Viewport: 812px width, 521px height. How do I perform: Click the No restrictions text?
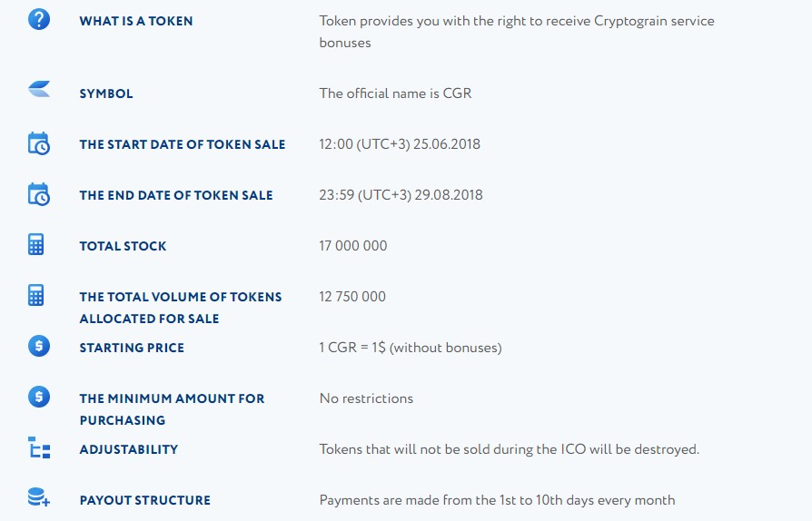366,398
